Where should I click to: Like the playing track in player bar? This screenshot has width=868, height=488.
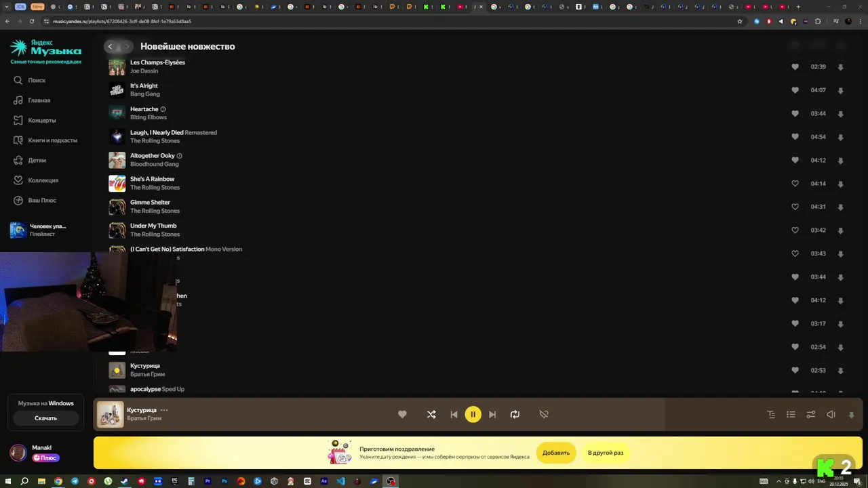coord(402,414)
